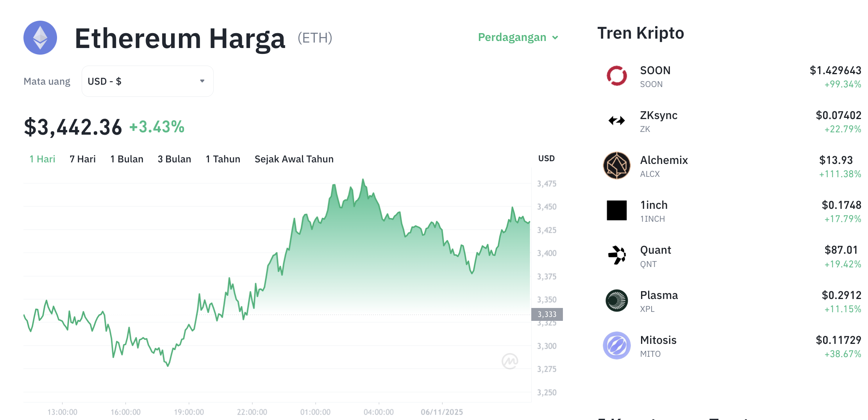Click the 3,333 price marker on axis
Image resolution: width=868 pixels, height=420 pixels.
coord(547,313)
